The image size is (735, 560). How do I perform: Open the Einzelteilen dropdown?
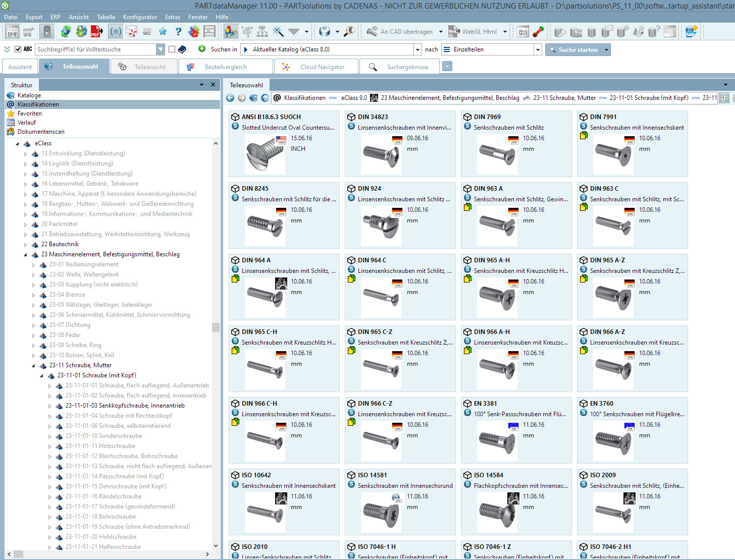pyautogui.click(x=538, y=49)
